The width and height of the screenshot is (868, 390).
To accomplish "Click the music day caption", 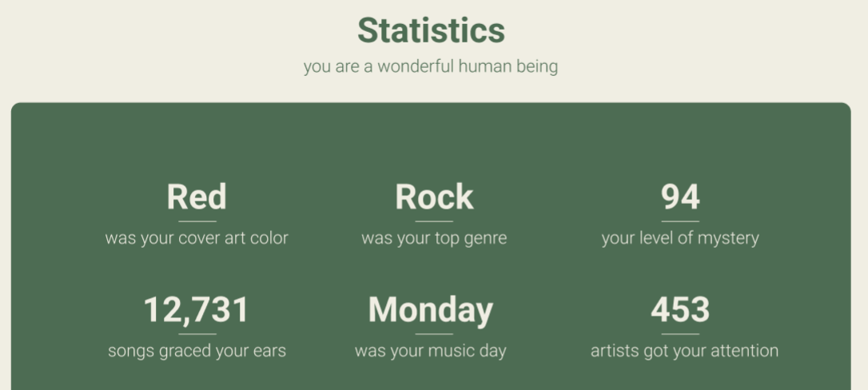I will pos(431,351).
